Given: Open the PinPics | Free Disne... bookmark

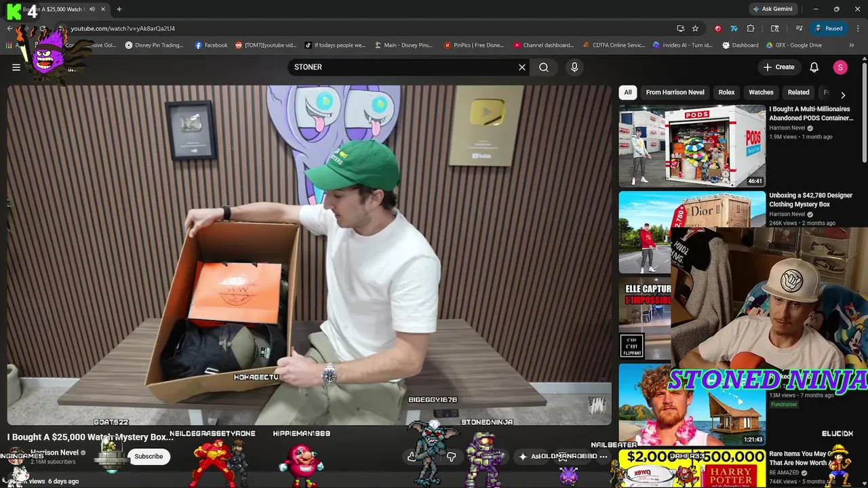Looking at the screenshot, I should 474,45.
